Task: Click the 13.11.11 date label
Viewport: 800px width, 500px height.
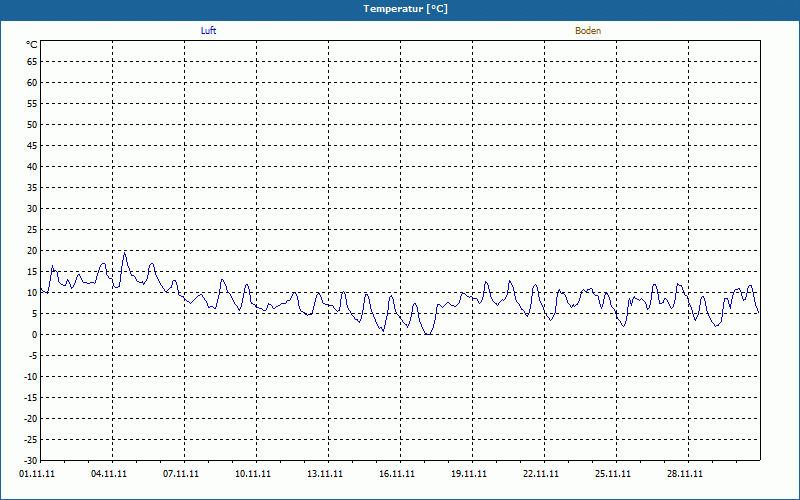Action: pyautogui.click(x=325, y=474)
